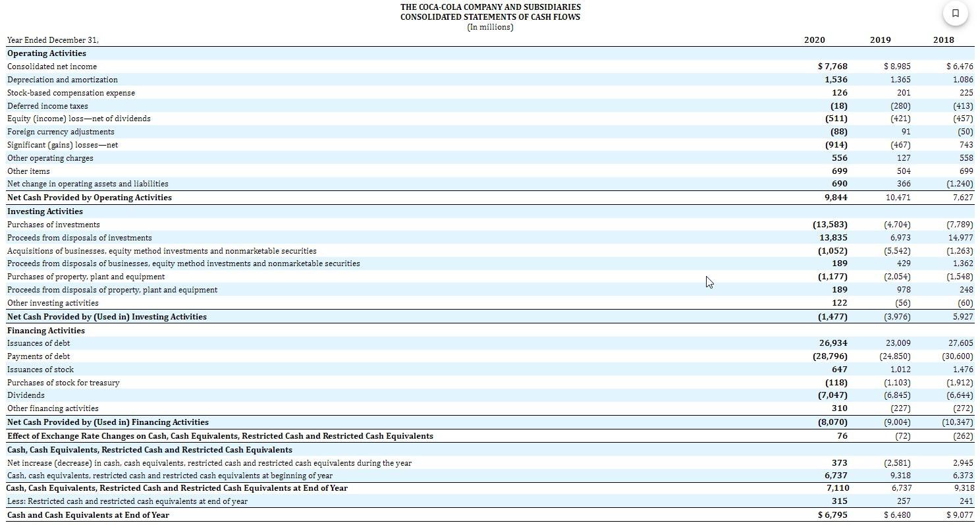This screenshot has width=980, height=525.
Task: Click 'Net Cash Provided by (Used in) Financing Activities'
Action: 108,422
